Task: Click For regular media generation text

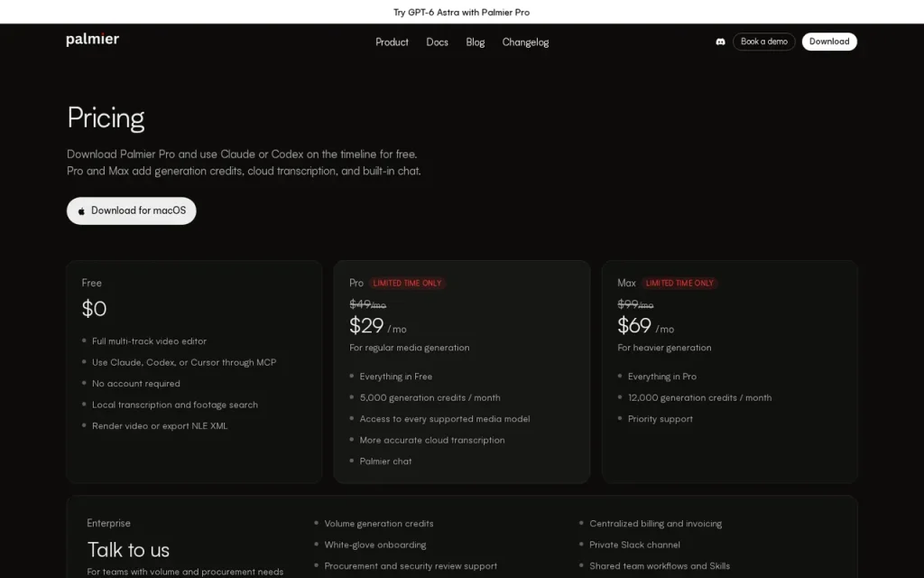Action: point(410,348)
